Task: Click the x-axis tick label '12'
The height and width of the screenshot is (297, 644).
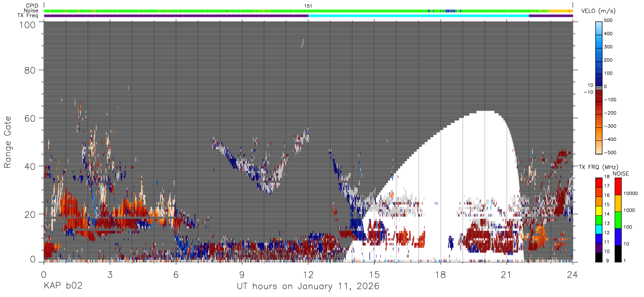Action: [308, 274]
